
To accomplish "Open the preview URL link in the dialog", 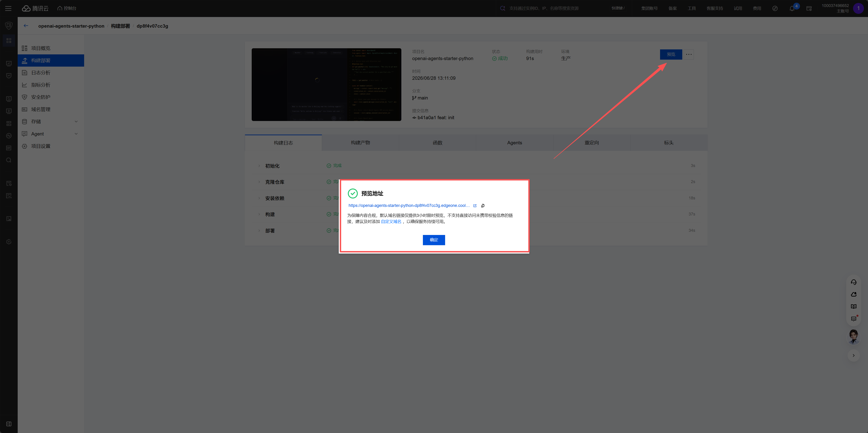I will pos(409,206).
